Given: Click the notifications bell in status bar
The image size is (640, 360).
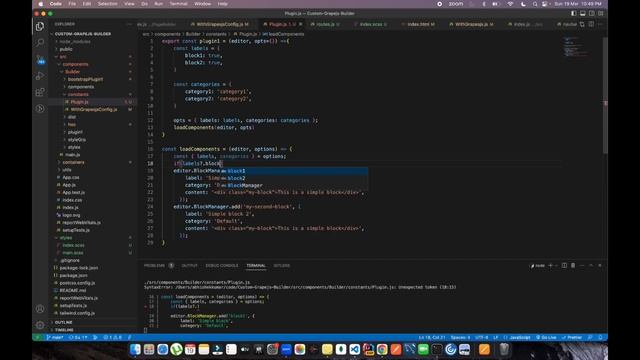Looking at the screenshot, I should coord(600,338).
